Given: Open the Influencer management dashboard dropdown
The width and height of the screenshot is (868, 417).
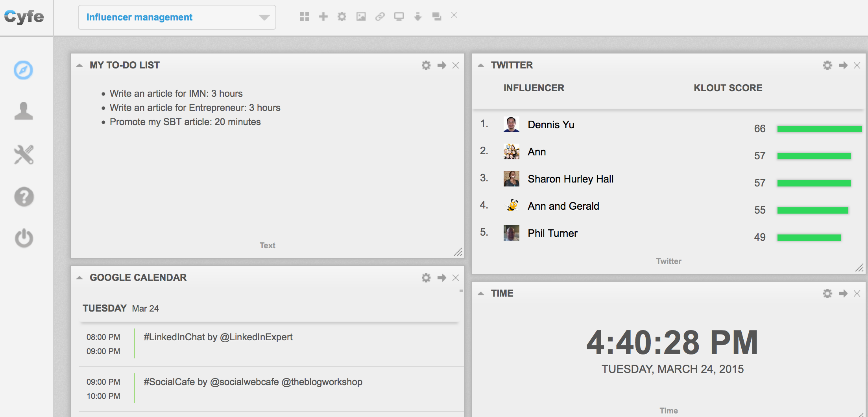Looking at the screenshot, I should [177, 17].
